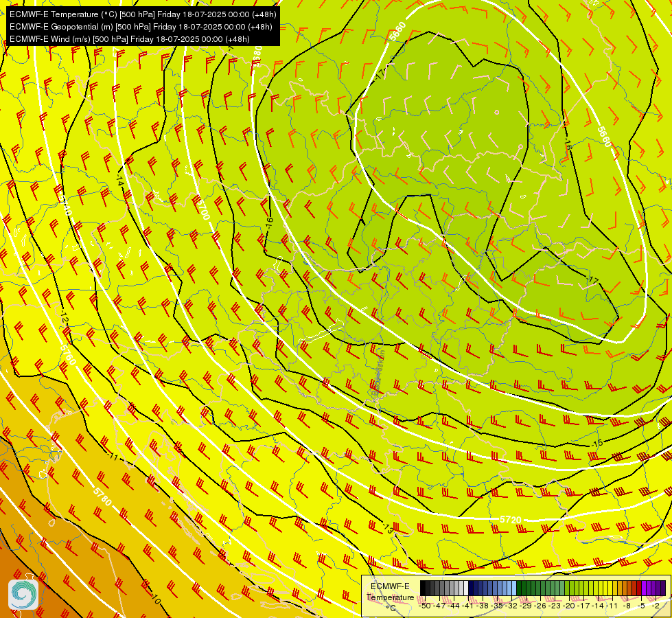Image resolution: width=672 pixels, height=618 pixels.
Task: Select the ECMWF-E Geopotential header line
Action: tap(141, 27)
